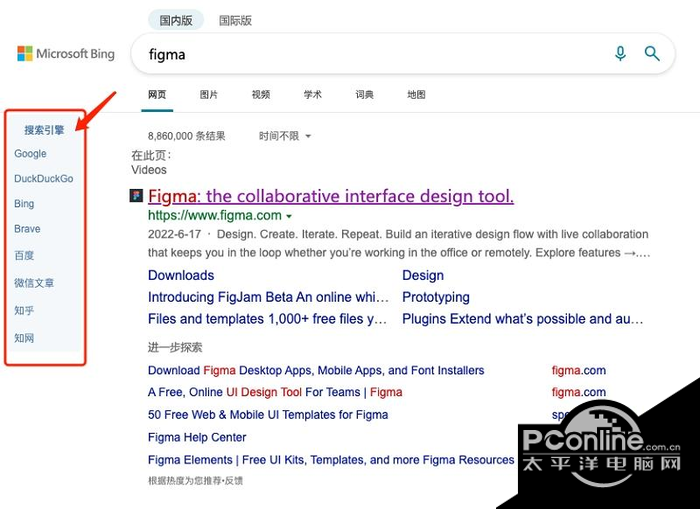Open the 地图 tab
Screen dimensions: 700x509
click(x=416, y=95)
